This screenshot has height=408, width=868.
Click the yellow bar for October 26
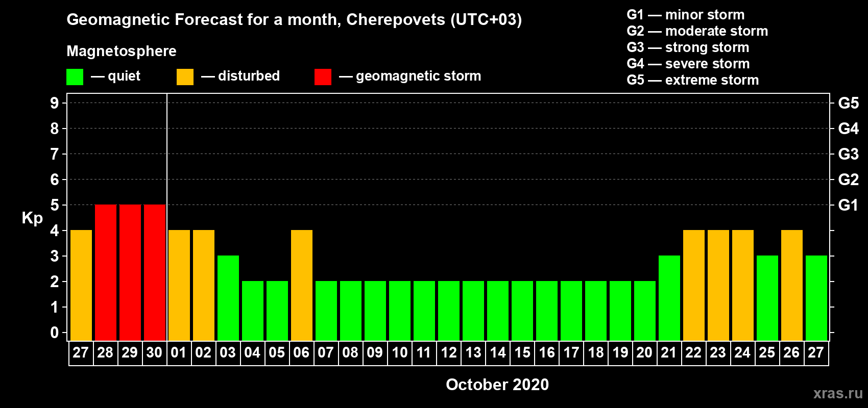click(x=792, y=285)
